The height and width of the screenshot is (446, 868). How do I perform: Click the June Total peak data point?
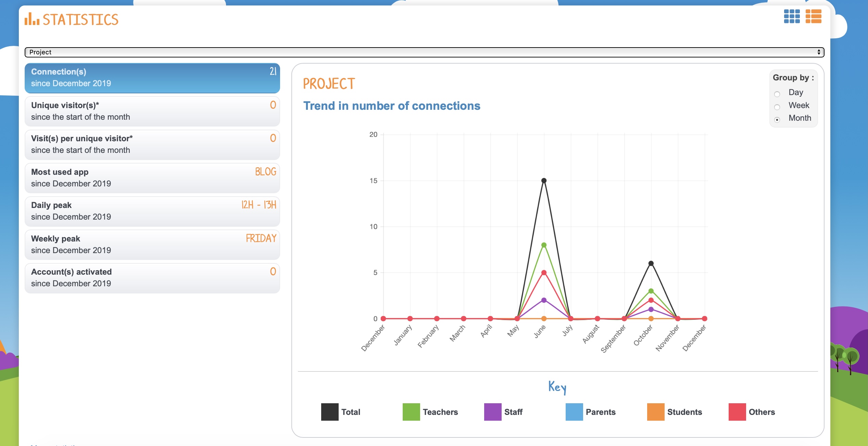point(544,181)
